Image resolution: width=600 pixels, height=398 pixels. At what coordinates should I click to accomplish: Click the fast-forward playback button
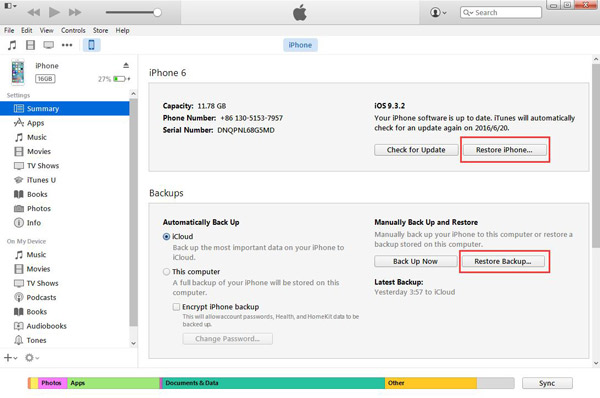[75, 12]
